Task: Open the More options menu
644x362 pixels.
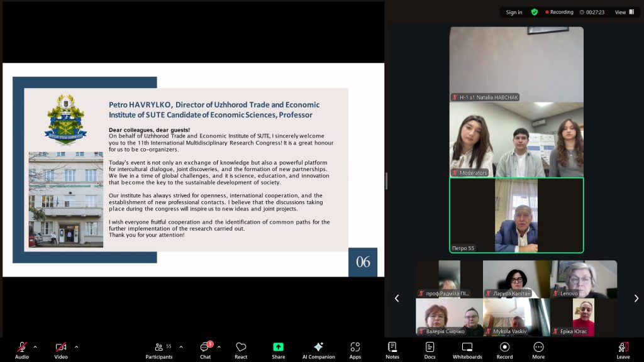Action: click(538, 349)
